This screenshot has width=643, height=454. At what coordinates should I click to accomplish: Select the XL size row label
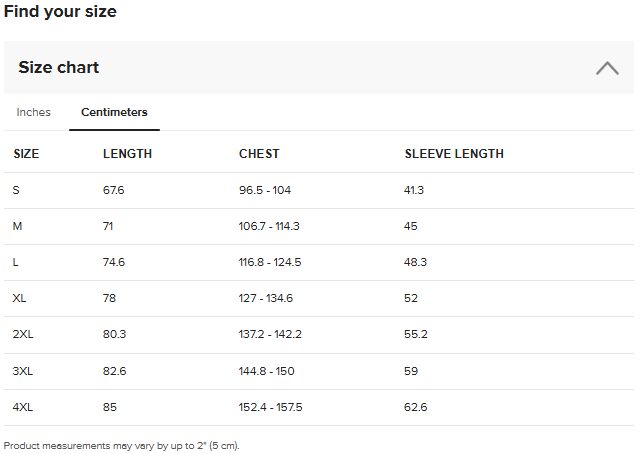(20, 298)
